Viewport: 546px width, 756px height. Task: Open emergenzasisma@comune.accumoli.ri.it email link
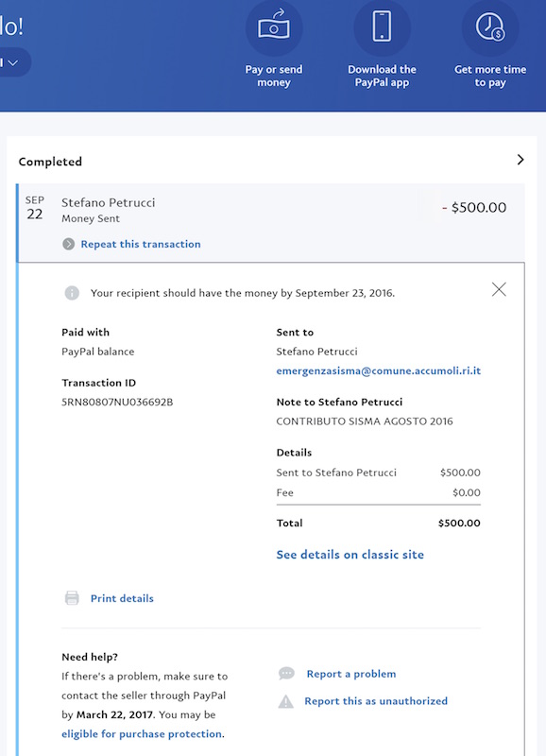378,370
